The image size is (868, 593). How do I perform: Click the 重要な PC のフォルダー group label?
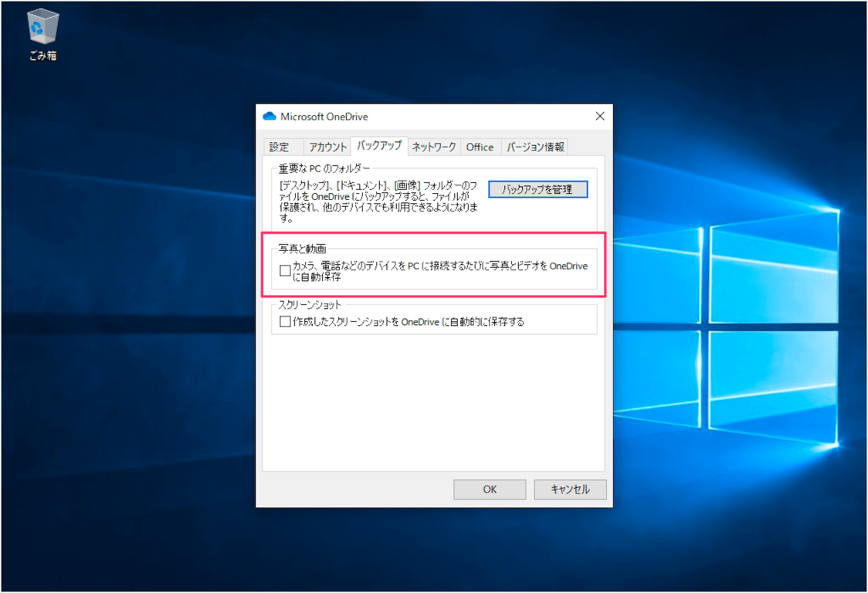point(325,168)
